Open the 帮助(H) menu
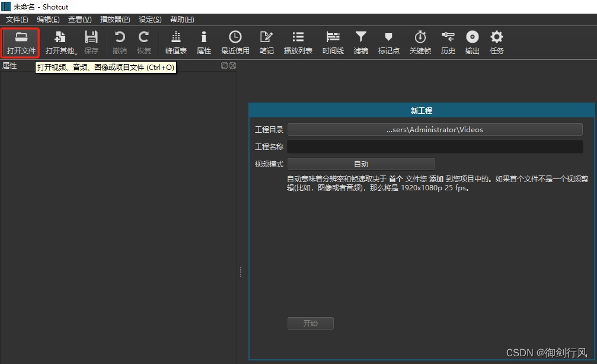 [182, 20]
